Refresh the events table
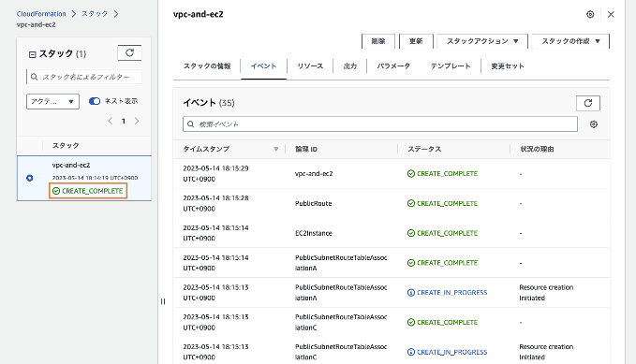The height and width of the screenshot is (364, 636). point(587,103)
